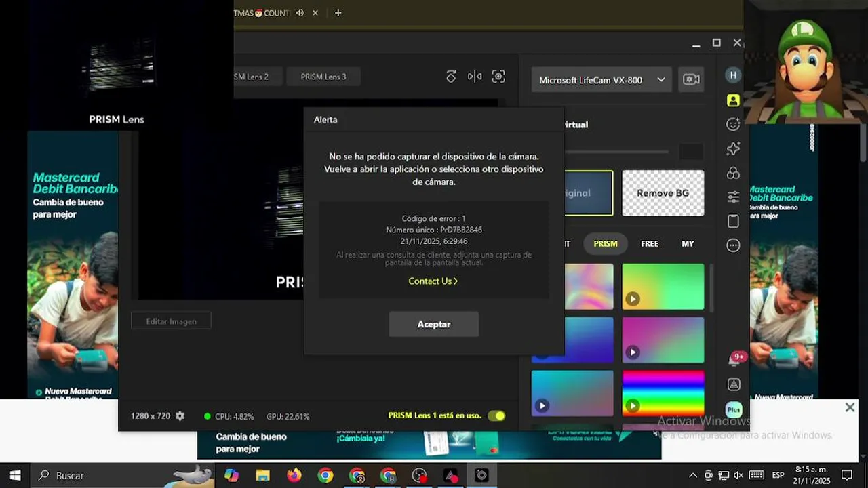Switch to the MY backgrounds tab
This screenshot has width=868, height=488.
coord(688,244)
